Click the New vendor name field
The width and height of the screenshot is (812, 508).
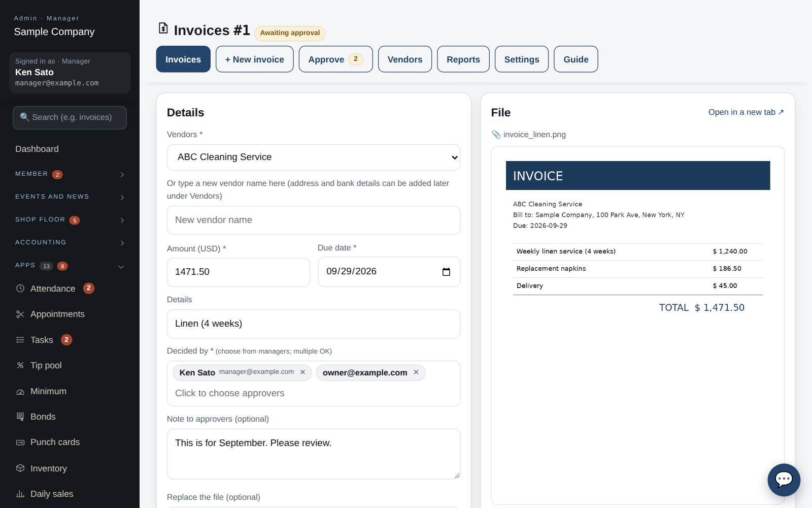tap(314, 220)
